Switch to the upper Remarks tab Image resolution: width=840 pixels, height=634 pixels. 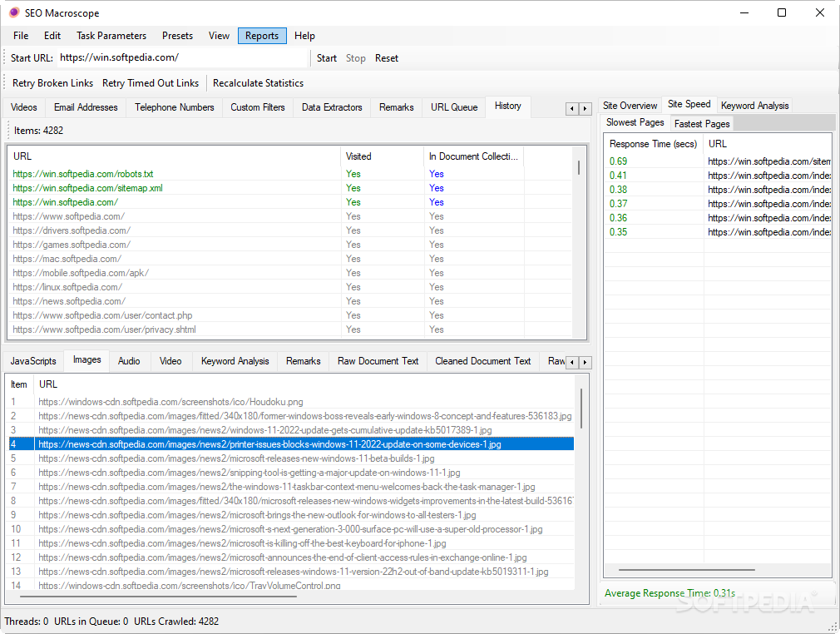(x=397, y=107)
